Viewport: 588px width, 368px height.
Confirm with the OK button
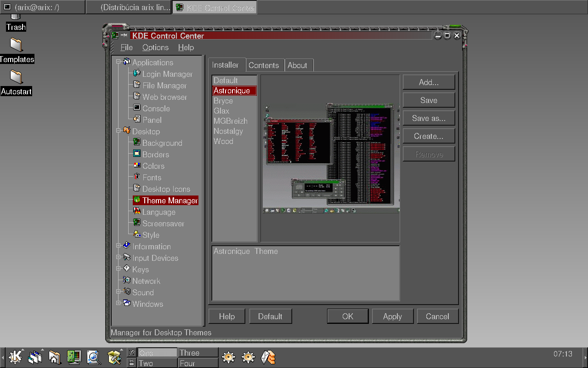point(348,316)
